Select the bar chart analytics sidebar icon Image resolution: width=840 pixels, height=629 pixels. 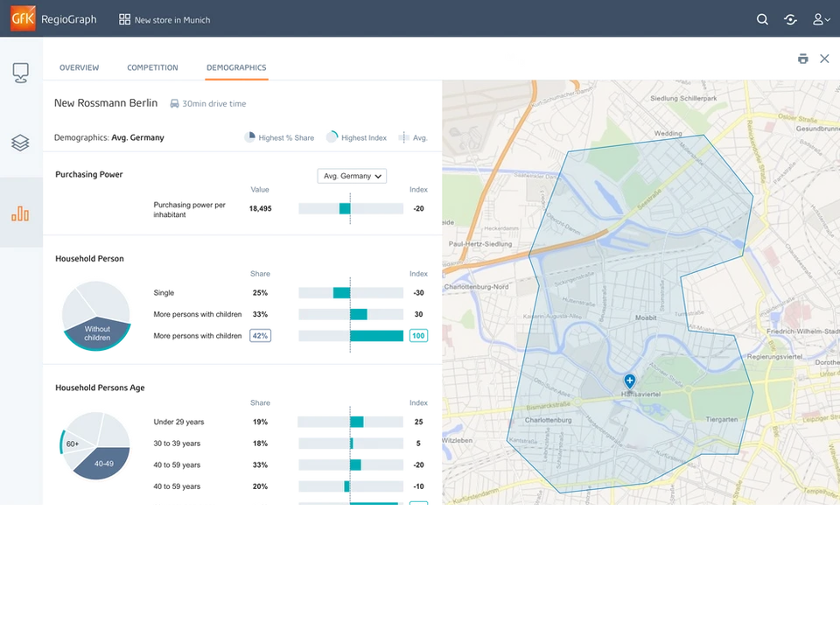tap(20, 213)
